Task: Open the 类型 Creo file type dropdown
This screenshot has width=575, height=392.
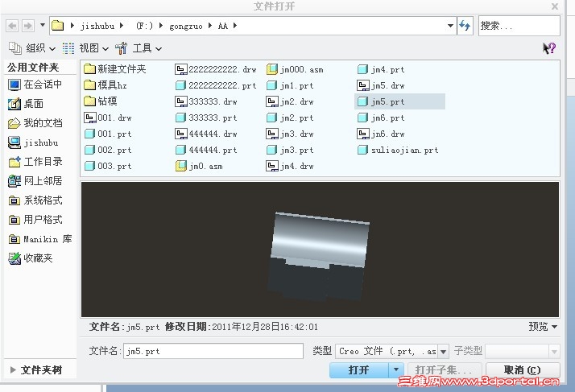Action: 444,351
